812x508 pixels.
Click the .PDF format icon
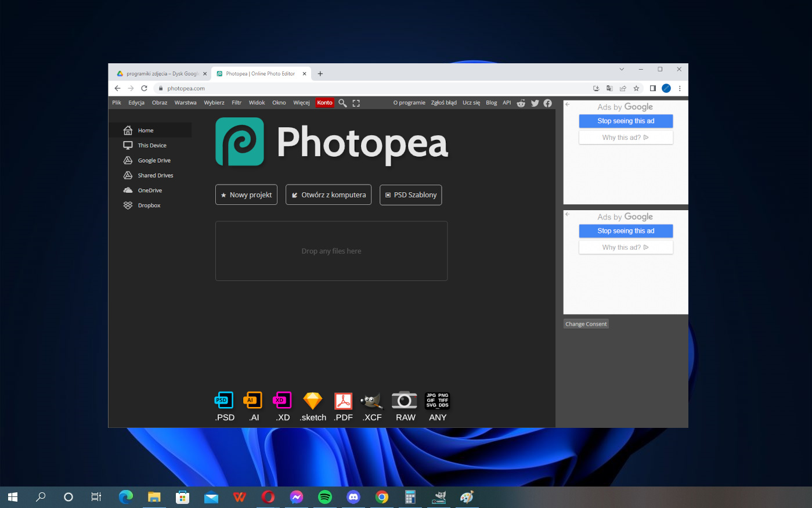pyautogui.click(x=344, y=401)
